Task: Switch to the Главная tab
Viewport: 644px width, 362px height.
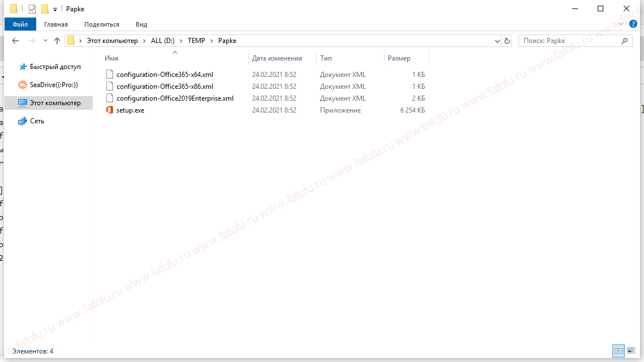Action: pos(56,24)
